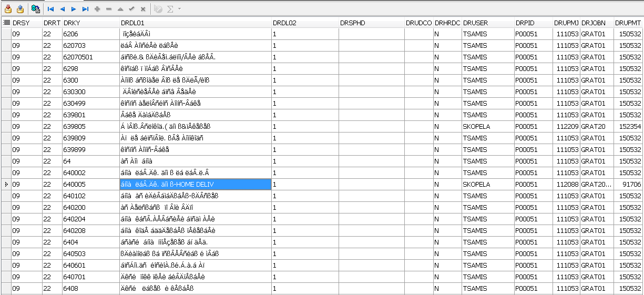The width and height of the screenshot is (644, 295).
Task: Click P00051 program ID in row 6408
Action: coord(534,289)
